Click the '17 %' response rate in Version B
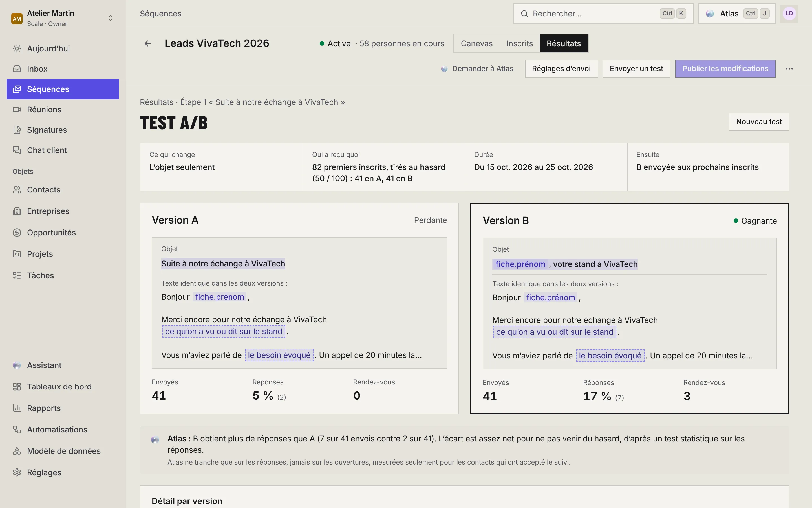The image size is (812, 508). click(597, 397)
